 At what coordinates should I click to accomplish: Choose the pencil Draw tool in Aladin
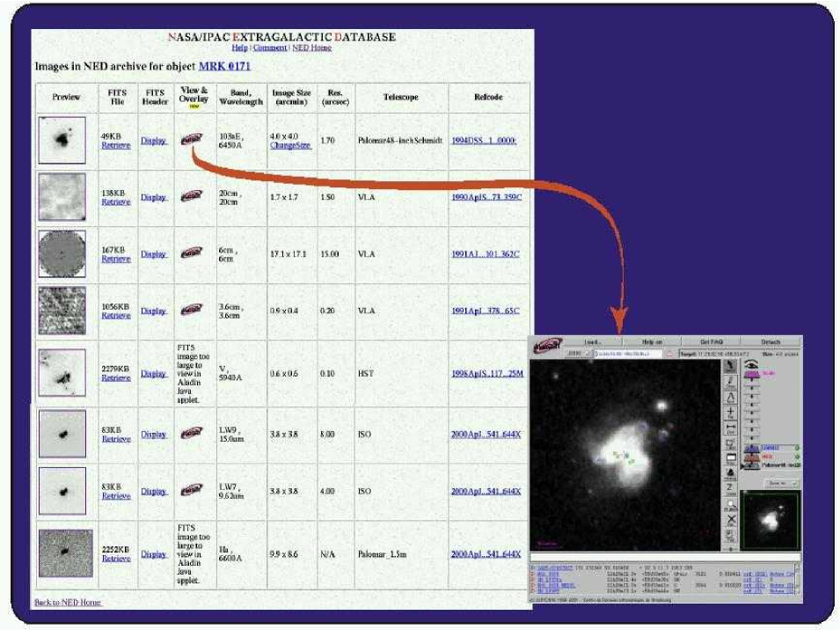(x=731, y=382)
